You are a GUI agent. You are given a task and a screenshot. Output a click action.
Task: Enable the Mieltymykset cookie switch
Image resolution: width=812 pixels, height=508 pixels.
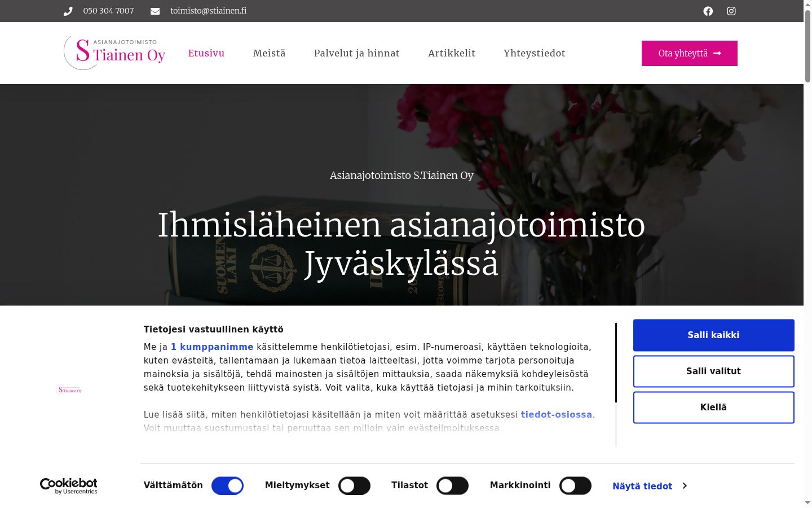pyautogui.click(x=354, y=486)
